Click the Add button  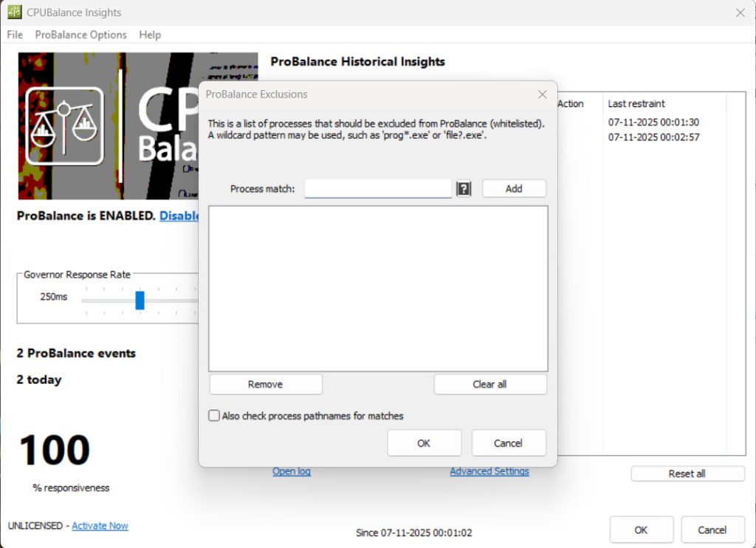tap(514, 188)
